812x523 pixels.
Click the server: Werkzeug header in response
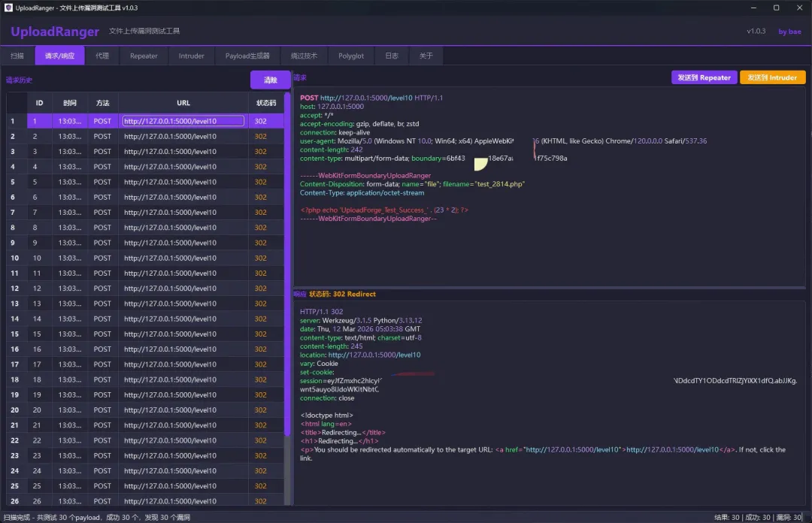(361, 321)
